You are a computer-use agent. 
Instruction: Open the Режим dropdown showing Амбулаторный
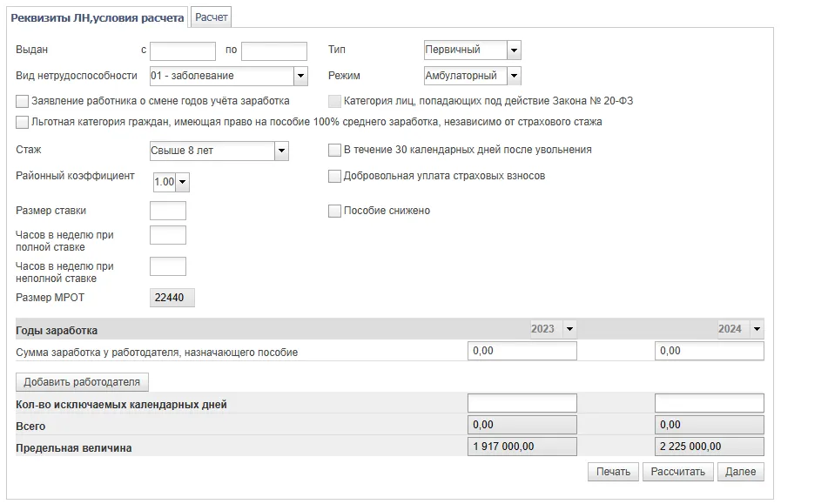(x=514, y=77)
